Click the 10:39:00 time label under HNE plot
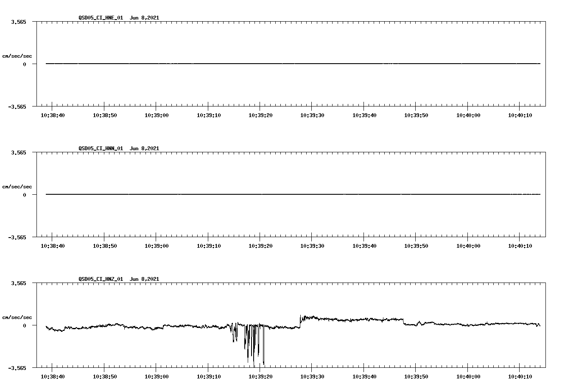Viewport: 576px width, 392px height. (157, 115)
